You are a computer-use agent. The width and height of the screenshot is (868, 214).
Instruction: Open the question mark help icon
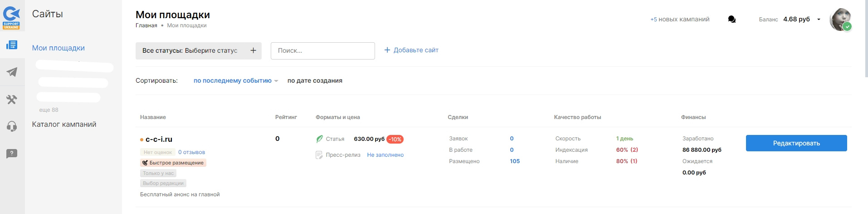point(12,154)
